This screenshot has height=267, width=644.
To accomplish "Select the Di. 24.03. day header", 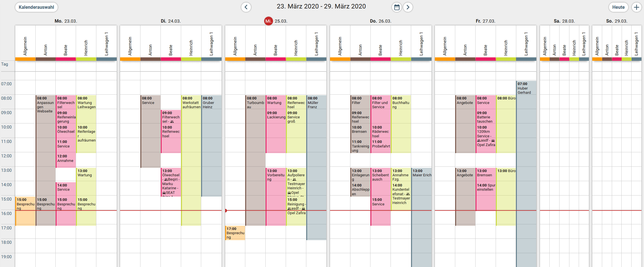I will (171, 21).
